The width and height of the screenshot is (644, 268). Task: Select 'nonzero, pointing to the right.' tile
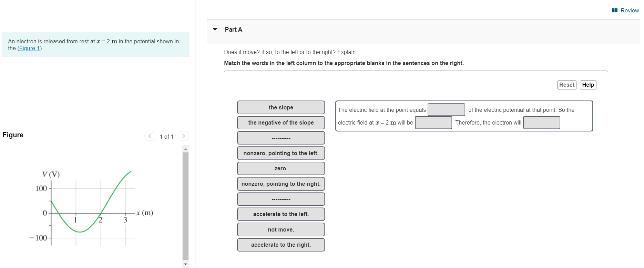[x=280, y=184]
